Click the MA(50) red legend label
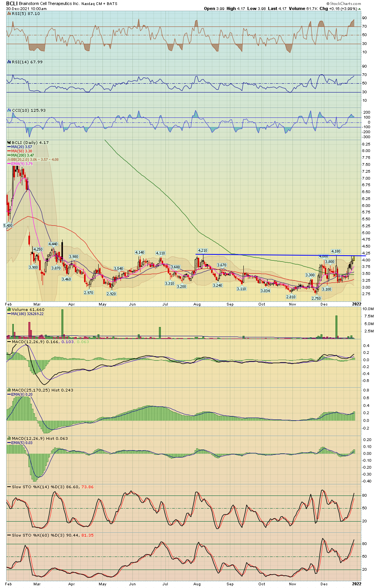 [21, 151]
